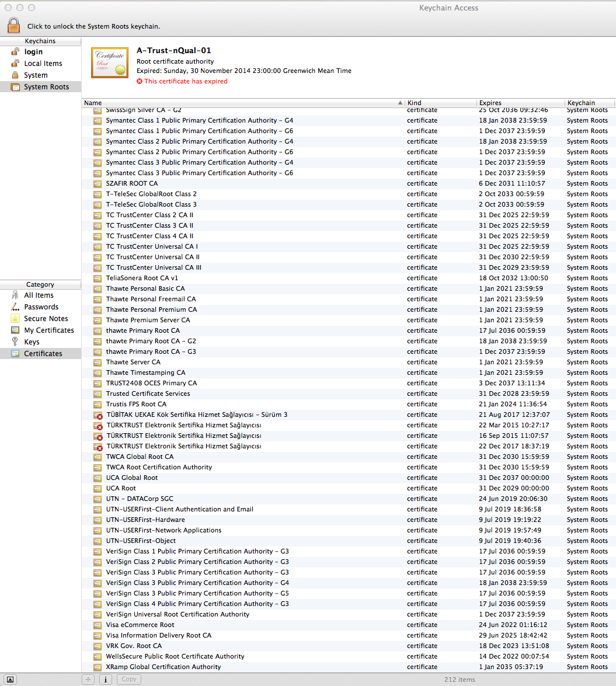616x686 pixels.
Task: Click the icon of TÜRKTRUST row expiring 16 Sep 2015
Action: coord(98,436)
